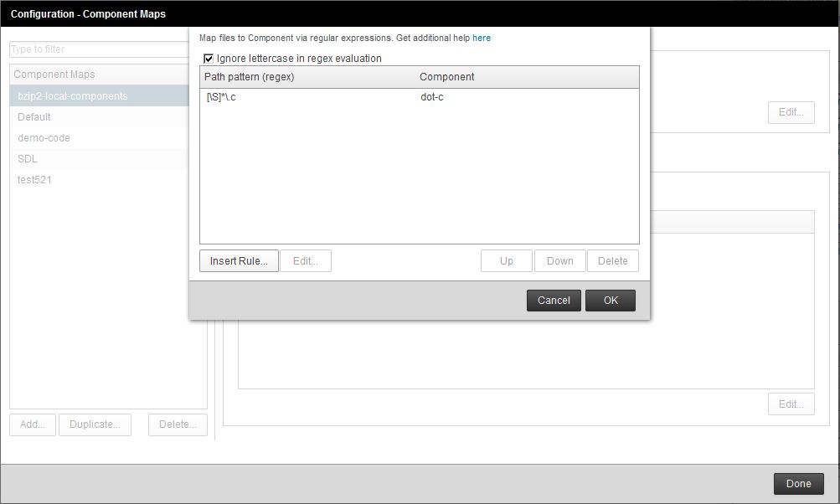Click the Add... button below the list
The width and height of the screenshot is (840, 504).
coord(33,424)
